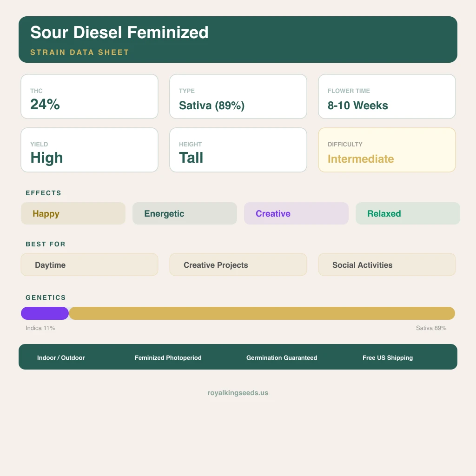Click the Height Tall card
This screenshot has width=476, height=476.
[238, 150]
